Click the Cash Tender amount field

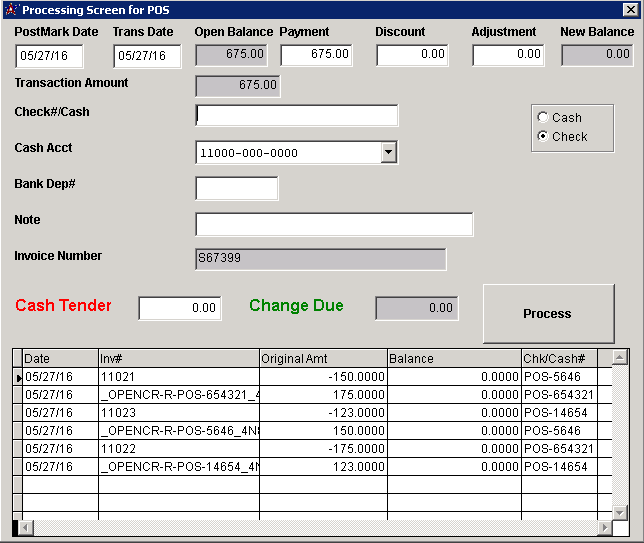180,309
